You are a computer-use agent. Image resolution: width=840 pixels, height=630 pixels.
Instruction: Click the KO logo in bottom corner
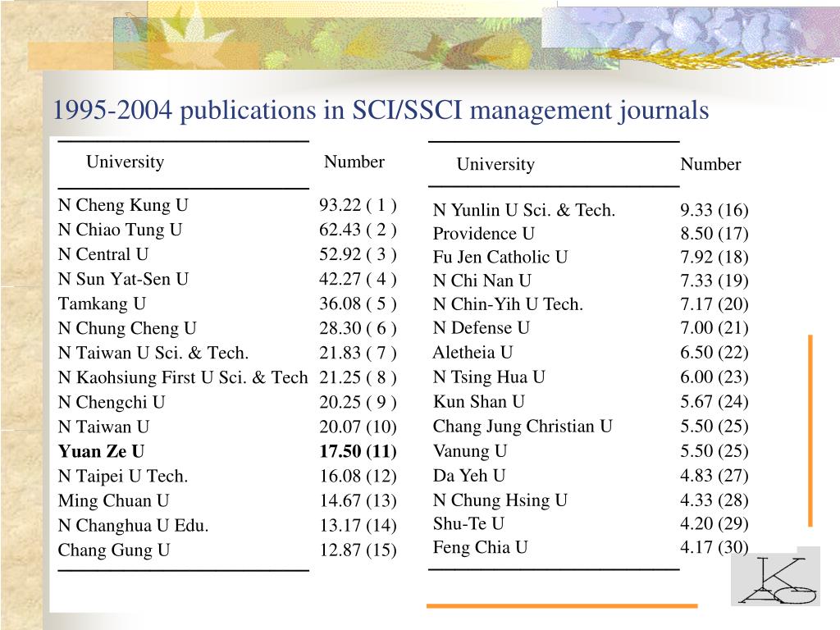(776, 581)
